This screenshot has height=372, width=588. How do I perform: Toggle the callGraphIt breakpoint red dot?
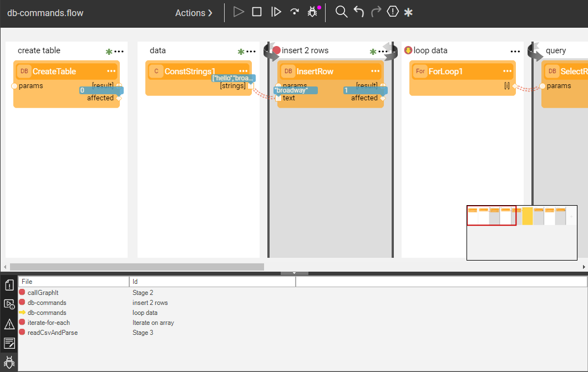tap(22, 293)
